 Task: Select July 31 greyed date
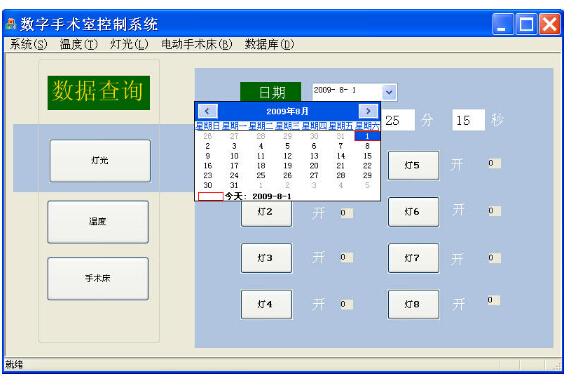[x=340, y=136]
